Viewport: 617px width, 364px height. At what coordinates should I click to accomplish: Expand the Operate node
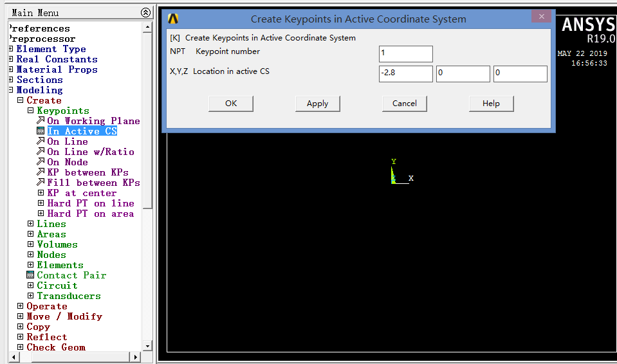[x=21, y=305]
